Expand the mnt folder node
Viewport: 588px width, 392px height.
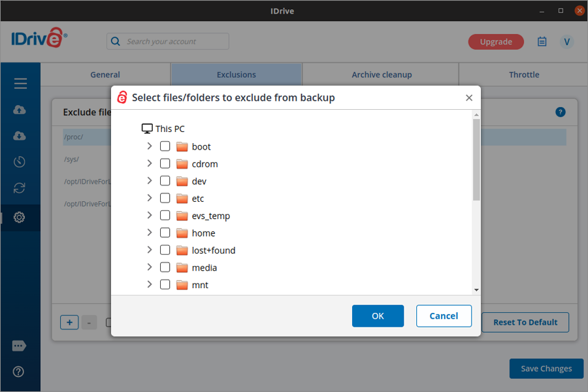point(150,285)
